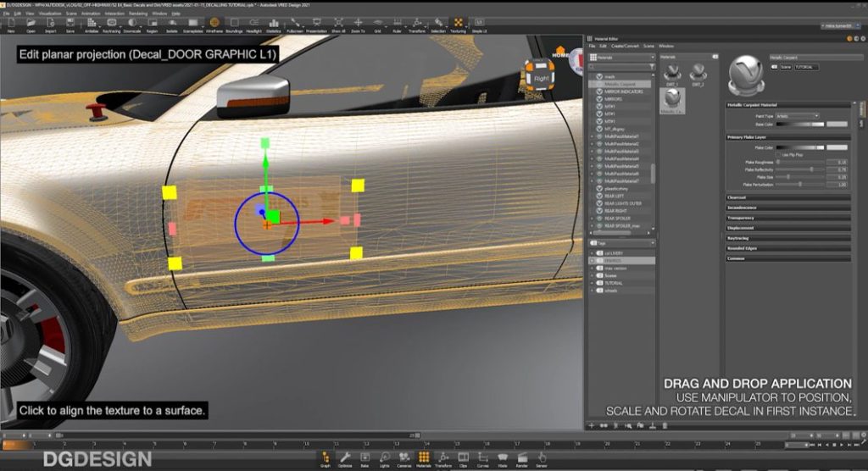Select the MIRROR INDICATORS material
The width and height of the screenshot is (868, 471).
click(x=623, y=91)
